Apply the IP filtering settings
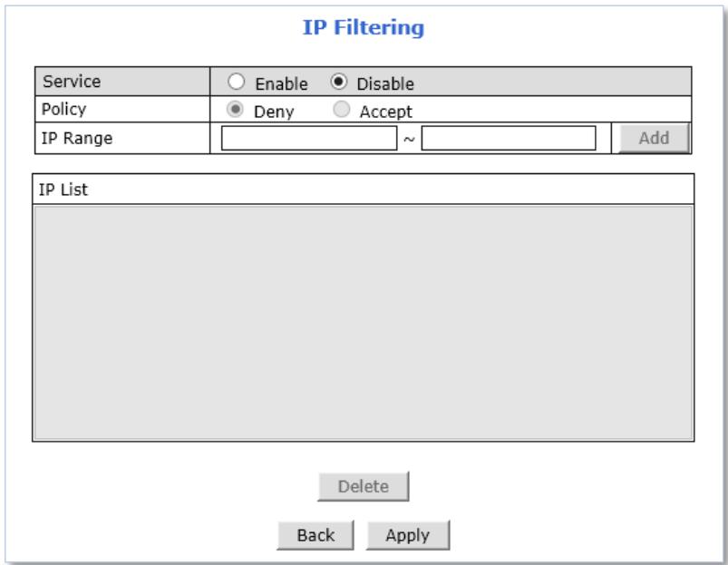Viewport: 728px width, 565px height. (408, 535)
